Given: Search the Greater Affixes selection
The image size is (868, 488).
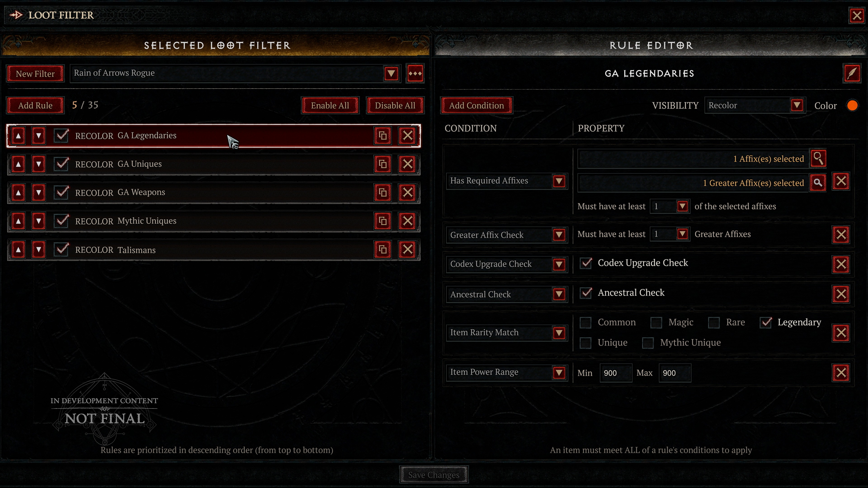Looking at the screenshot, I should point(818,183).
